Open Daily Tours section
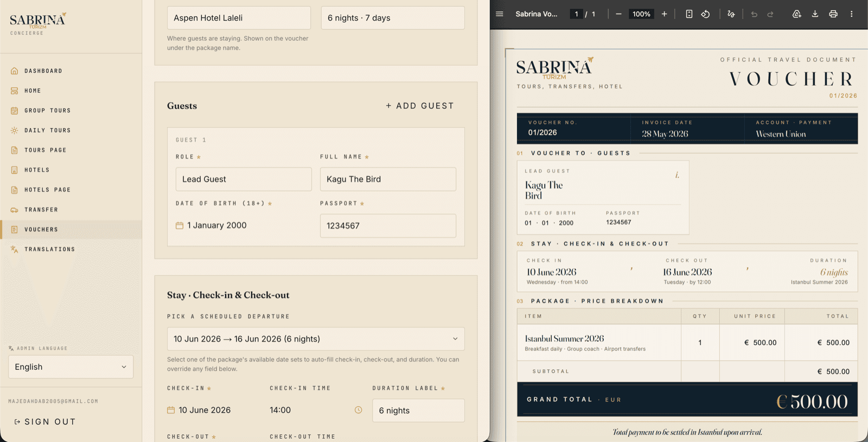 click(71, 130)
